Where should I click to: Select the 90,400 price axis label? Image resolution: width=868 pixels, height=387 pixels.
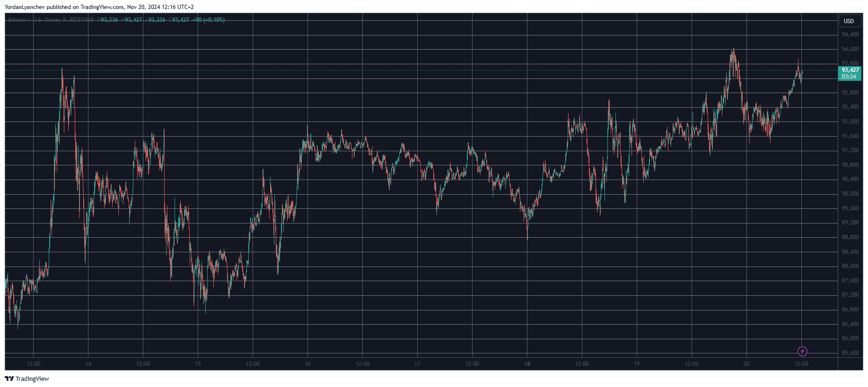(850, 179)
